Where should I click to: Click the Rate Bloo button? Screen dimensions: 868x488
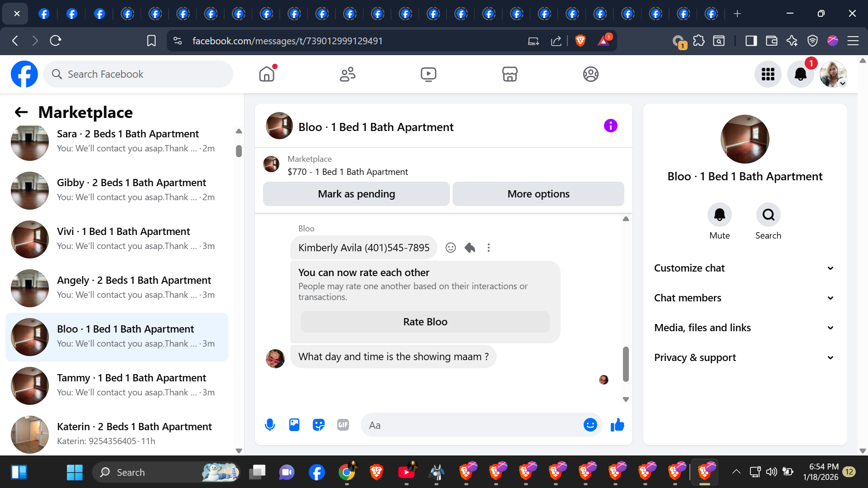[425, 322]
